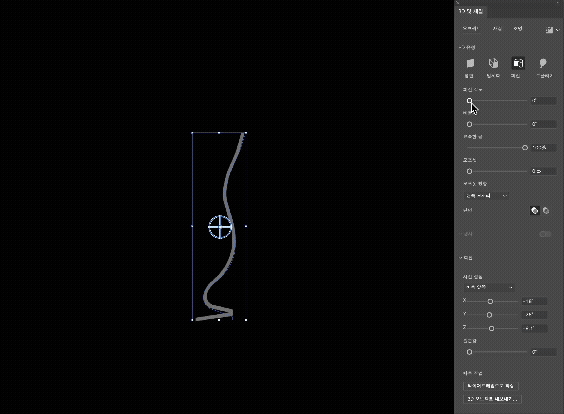Select the Inflate 3D type icon

coord(543,64)
